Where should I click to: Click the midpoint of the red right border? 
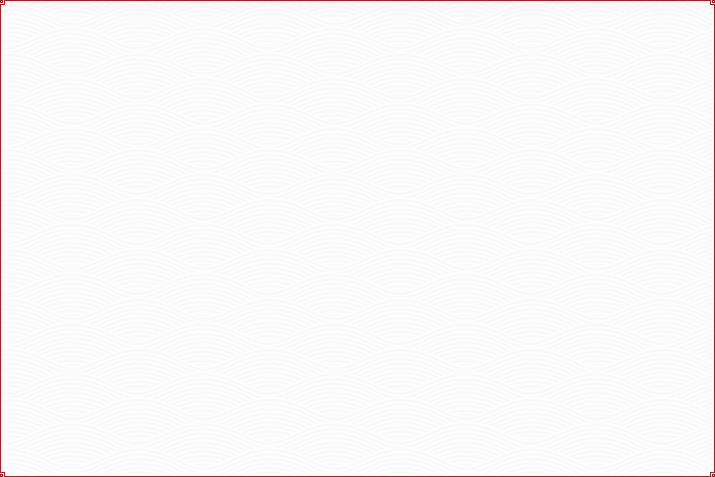[x=713, y=238]
